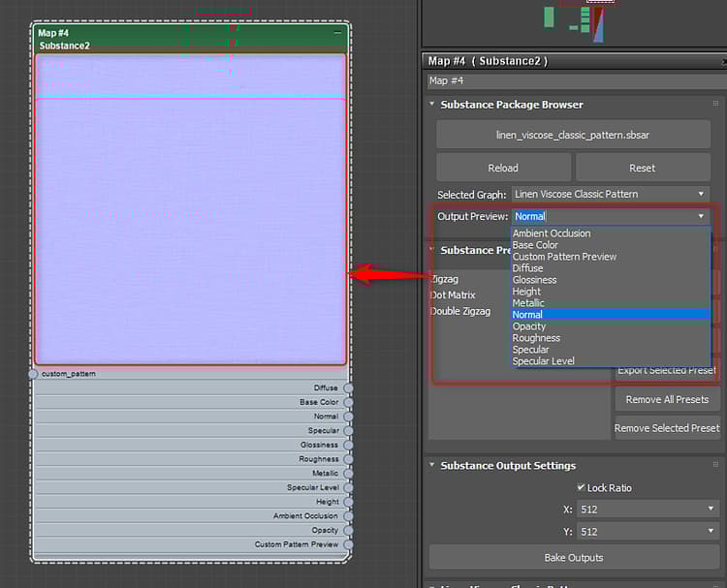Select Base Color in output preview list
727x588 pixels.
tap(535, 245)
